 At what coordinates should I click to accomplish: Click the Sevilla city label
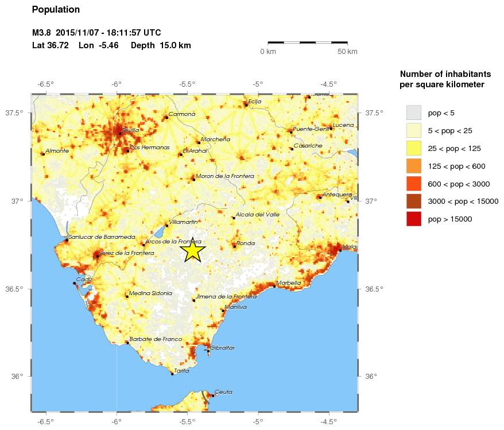130,130
